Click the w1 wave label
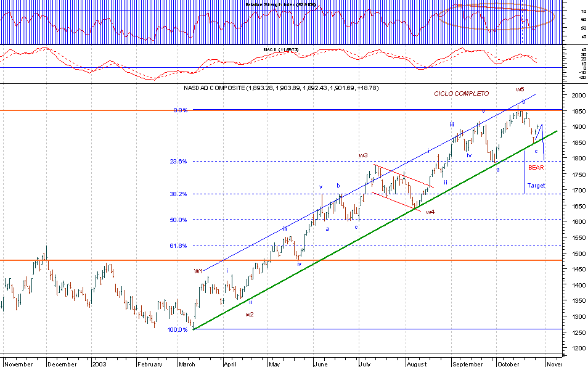 tap(198, 271)
